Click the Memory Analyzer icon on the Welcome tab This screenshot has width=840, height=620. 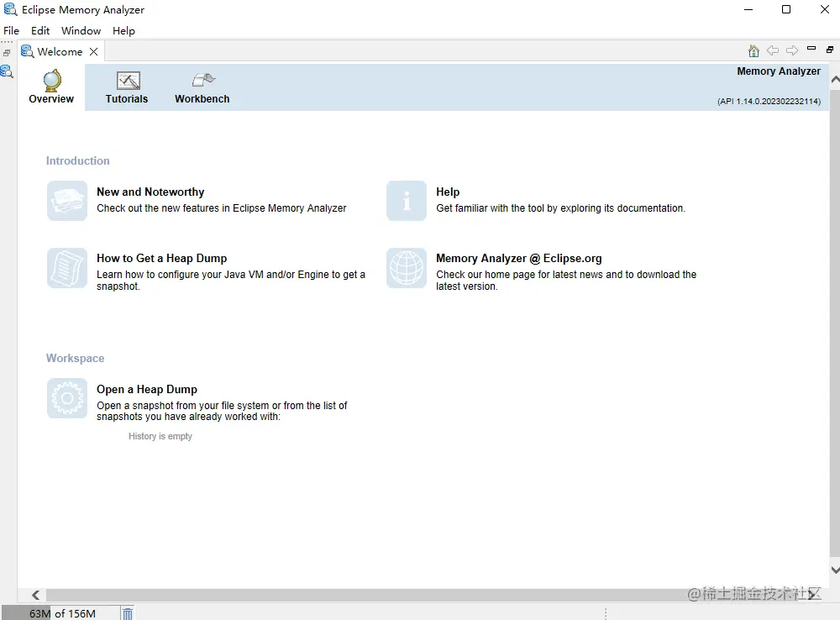(28, 51)
